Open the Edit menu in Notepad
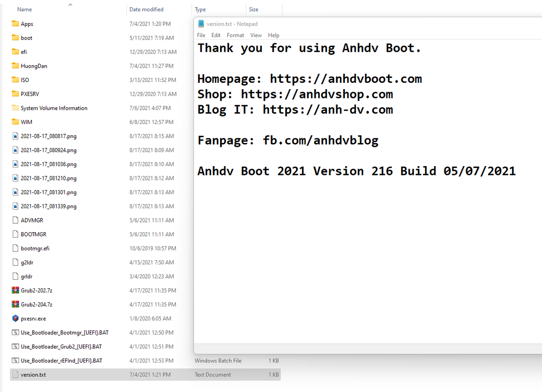This screenshot has width=542, height=392. [x=216, y=35]
